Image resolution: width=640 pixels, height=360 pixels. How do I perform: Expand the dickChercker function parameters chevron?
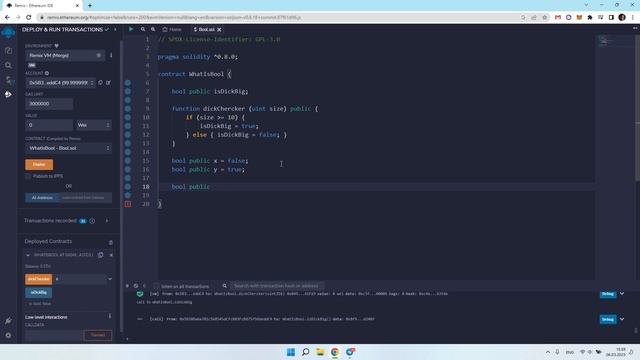110,279
